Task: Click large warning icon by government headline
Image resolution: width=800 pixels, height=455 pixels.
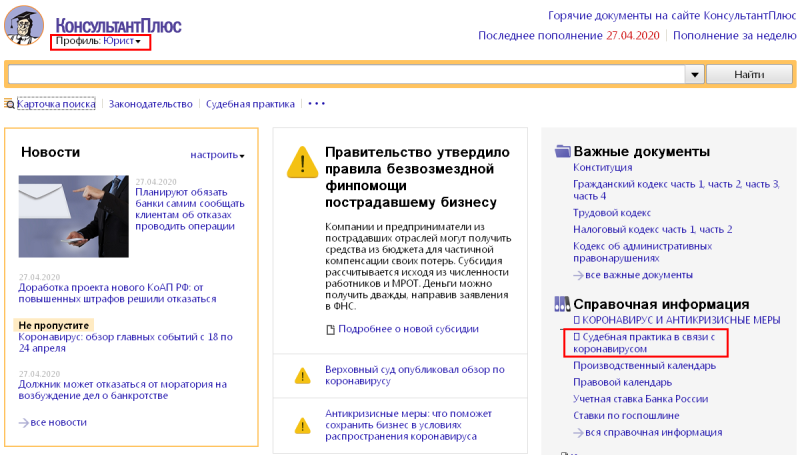Action: click(302, 162)
